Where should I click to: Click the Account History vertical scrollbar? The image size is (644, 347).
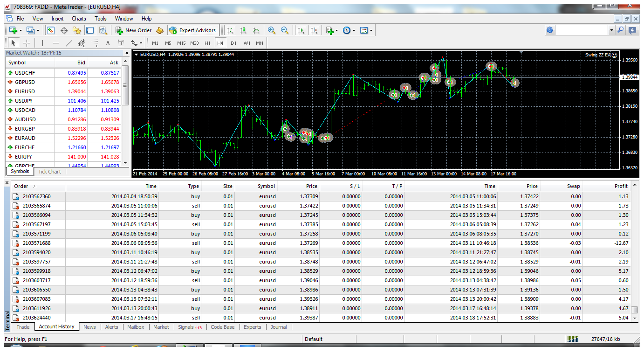(634, 252)
